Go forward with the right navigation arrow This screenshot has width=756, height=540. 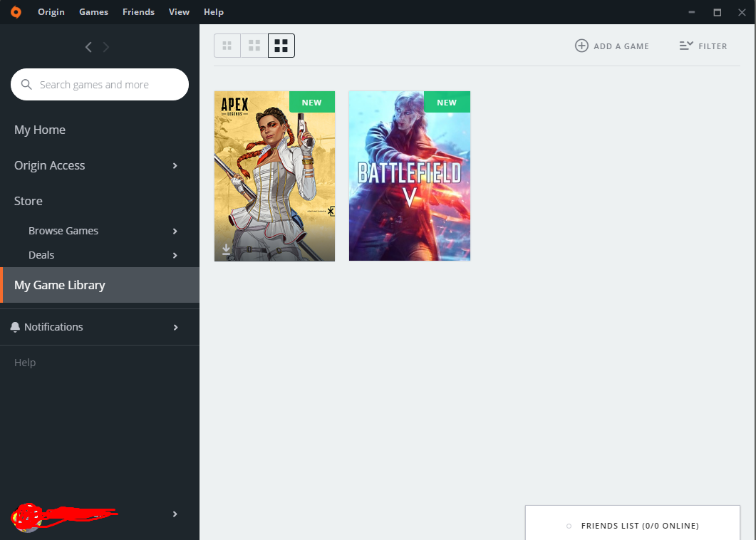click(x=106, y=47)
